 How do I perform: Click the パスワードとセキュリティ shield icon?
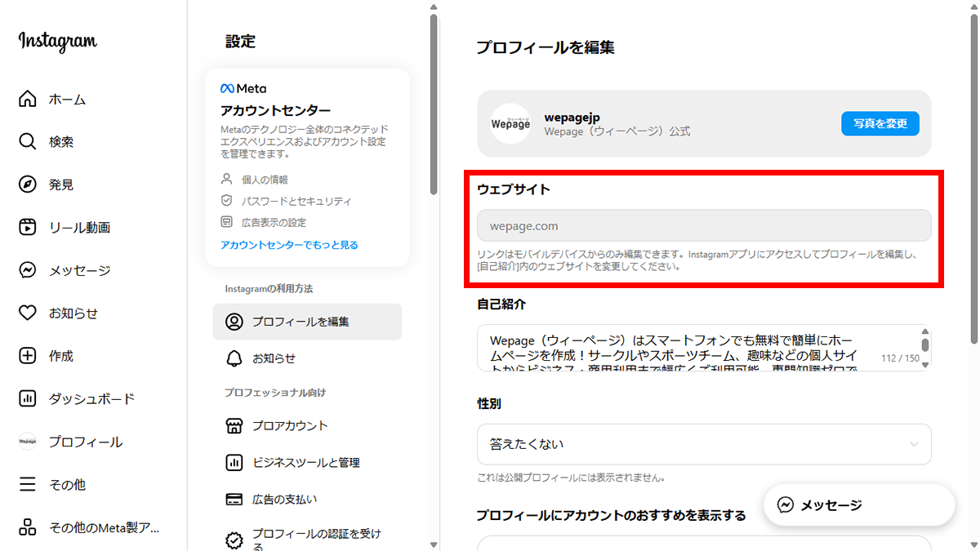point(227,200)
